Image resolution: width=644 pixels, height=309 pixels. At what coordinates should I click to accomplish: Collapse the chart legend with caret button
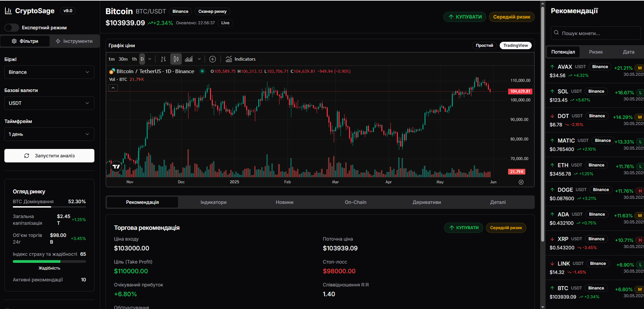113,88
